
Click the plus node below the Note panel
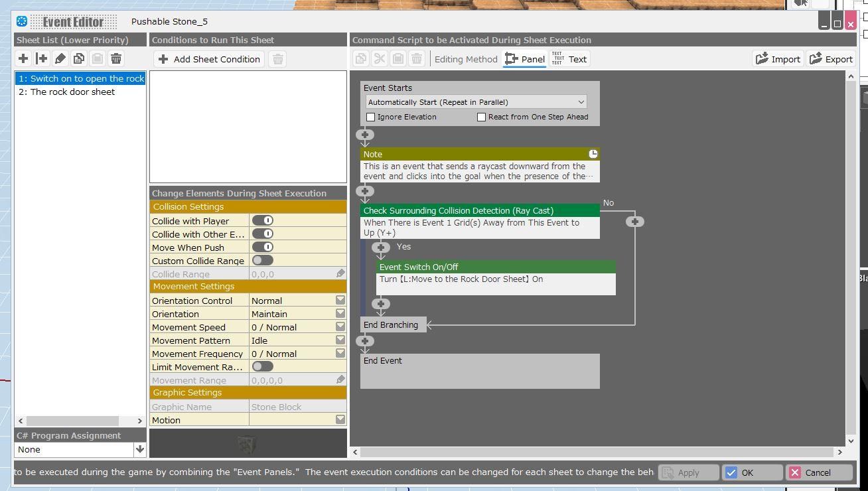(365, 191)
